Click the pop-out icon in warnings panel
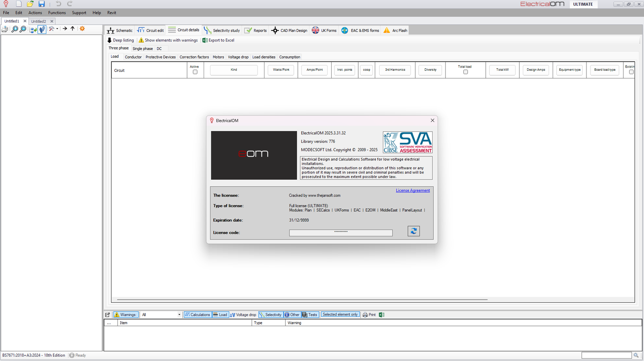 click(x=107, y=315)
